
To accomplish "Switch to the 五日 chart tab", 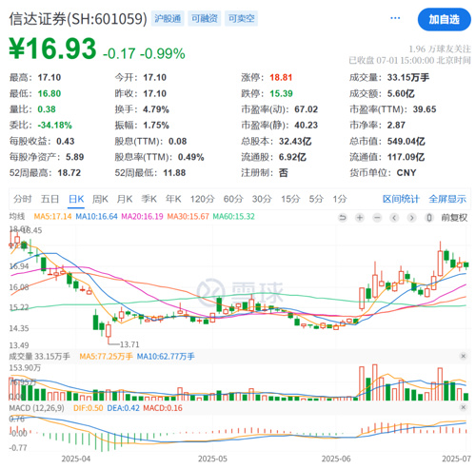I will click(x=50, y=199).
